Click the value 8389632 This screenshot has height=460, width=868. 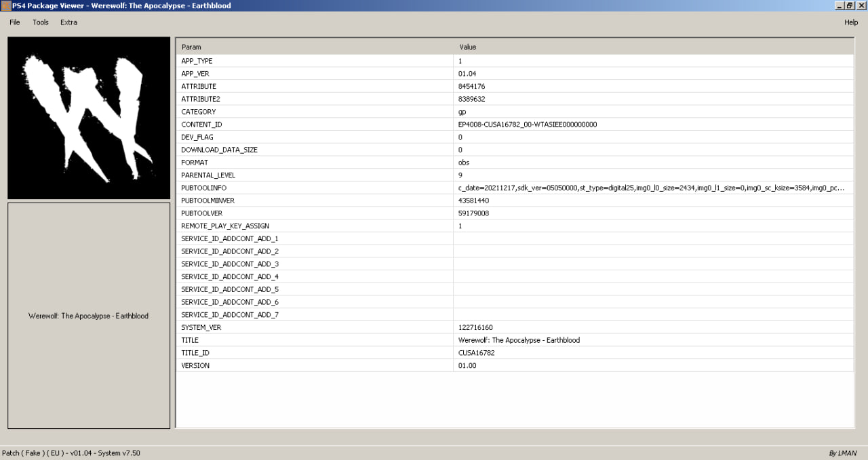[x=471, y=99]
